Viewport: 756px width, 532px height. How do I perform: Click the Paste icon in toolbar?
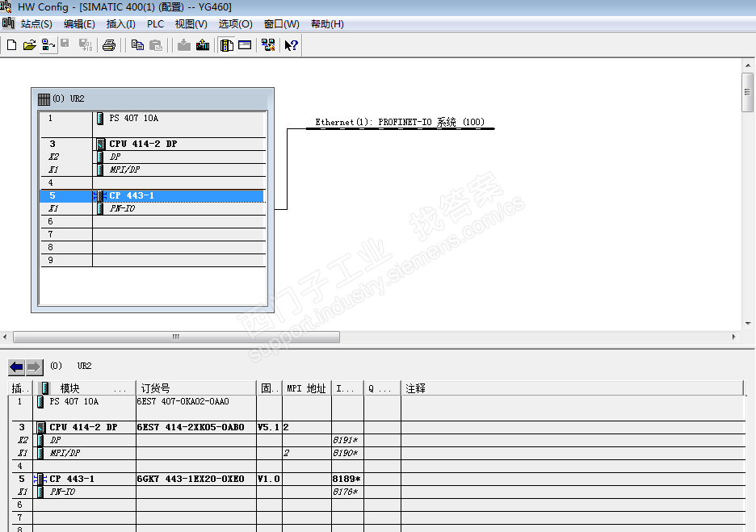[x=156, y=45]
